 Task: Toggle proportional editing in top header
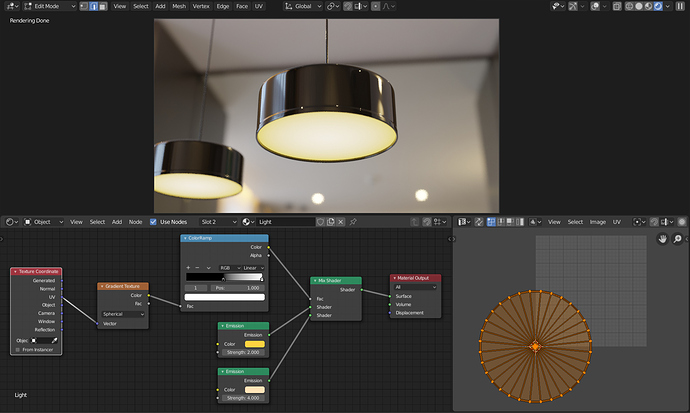click(x=375, y=6)
